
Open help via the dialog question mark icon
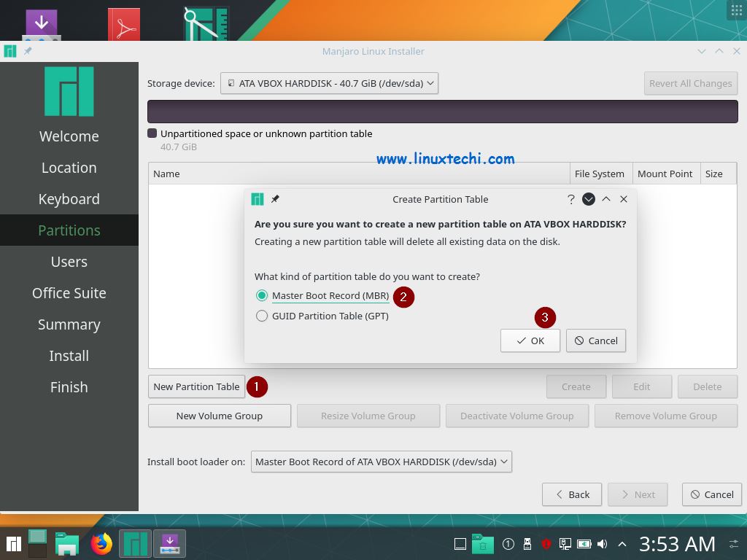(x=570, y=198)
